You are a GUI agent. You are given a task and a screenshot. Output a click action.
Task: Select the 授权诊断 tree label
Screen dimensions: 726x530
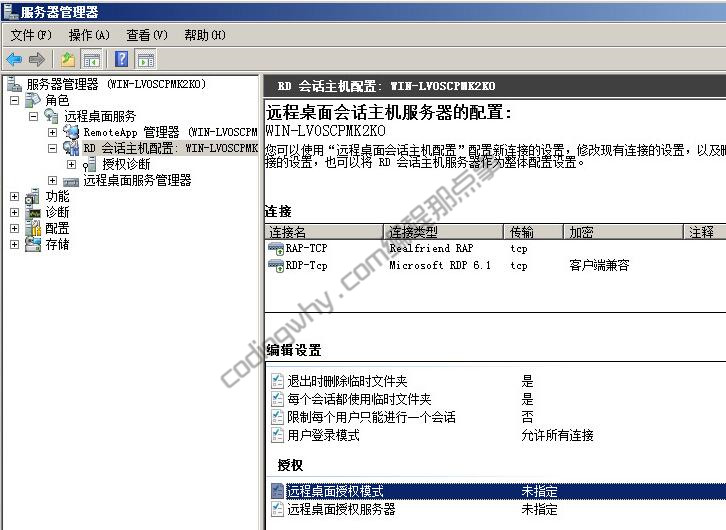click(126, 164)
